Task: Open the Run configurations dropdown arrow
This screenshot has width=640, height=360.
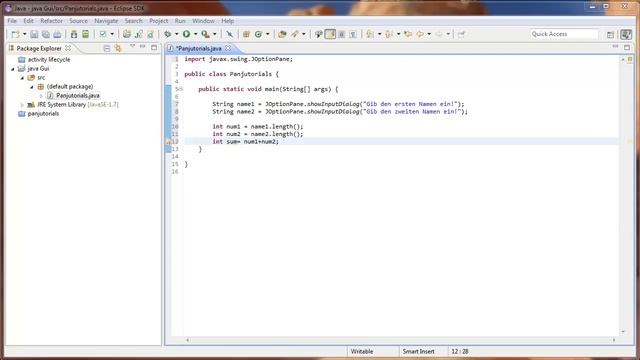Action: [196, 34]
